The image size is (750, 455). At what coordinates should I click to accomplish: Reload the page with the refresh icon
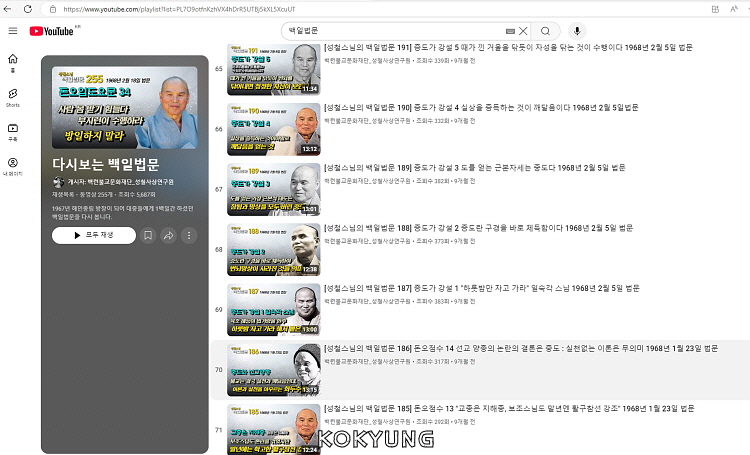(x=28, y=9)
